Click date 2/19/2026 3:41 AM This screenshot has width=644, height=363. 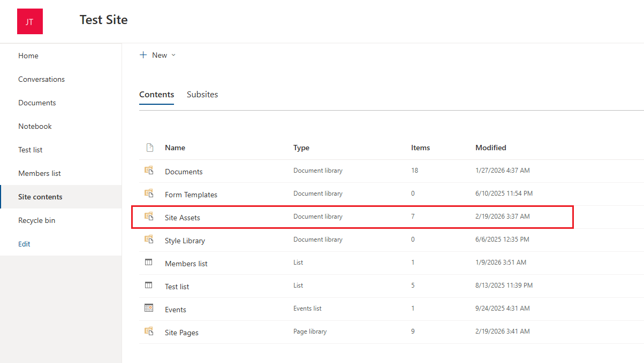pyautogui.click(x=503, y=331)
